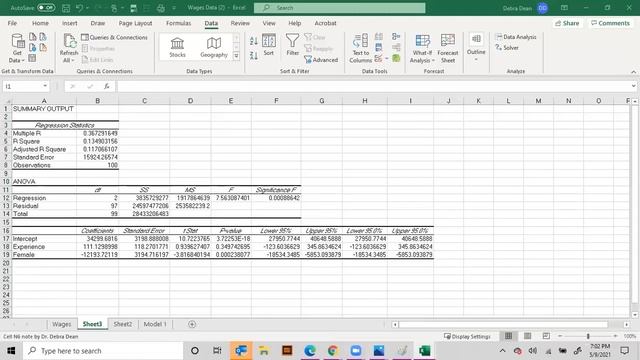This screenshot has width=640, height=360.
Task: Sort ascending A to Z
Action: coord(253,41)
